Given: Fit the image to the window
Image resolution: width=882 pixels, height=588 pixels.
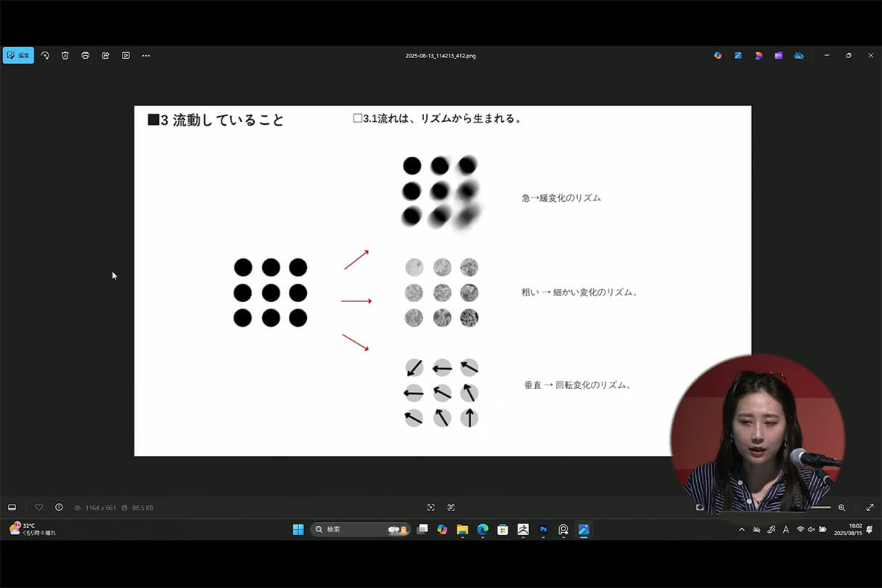Looking at the screenshot, I should pyautogui.click(x=431, y=507).
